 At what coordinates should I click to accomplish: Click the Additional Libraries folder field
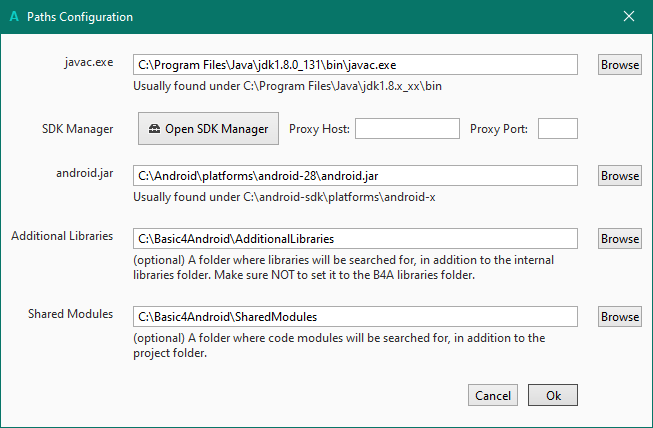point(355,239)
